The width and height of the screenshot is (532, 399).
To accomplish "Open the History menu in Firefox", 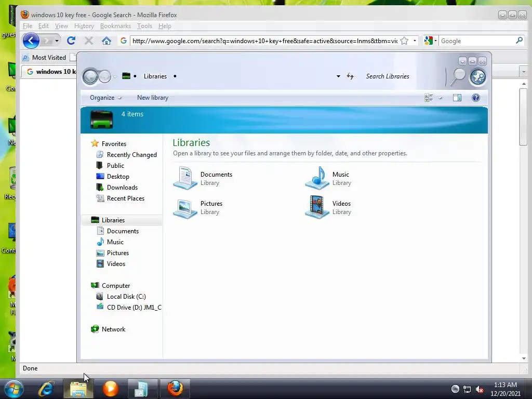I will 84,26.
